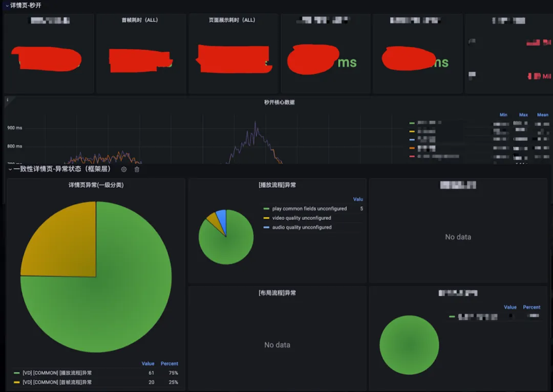This screenshot has width=553, height=392.
Task: Toggle the [VD] [COMMON] [首帧流程]异常 series
Action: point(57,382)
